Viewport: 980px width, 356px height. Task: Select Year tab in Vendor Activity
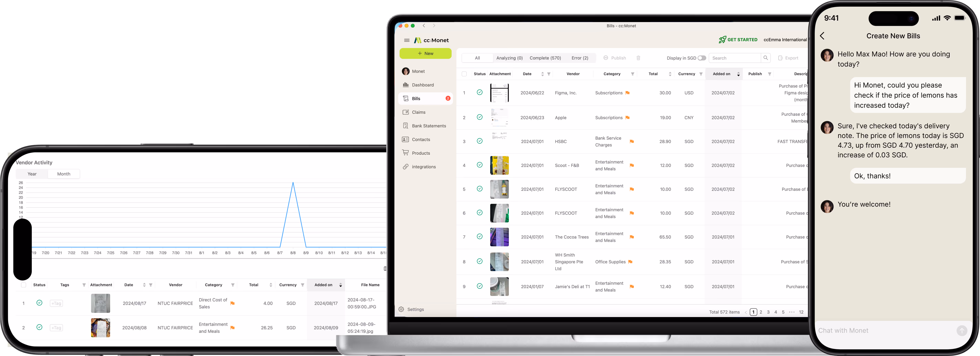32,174
